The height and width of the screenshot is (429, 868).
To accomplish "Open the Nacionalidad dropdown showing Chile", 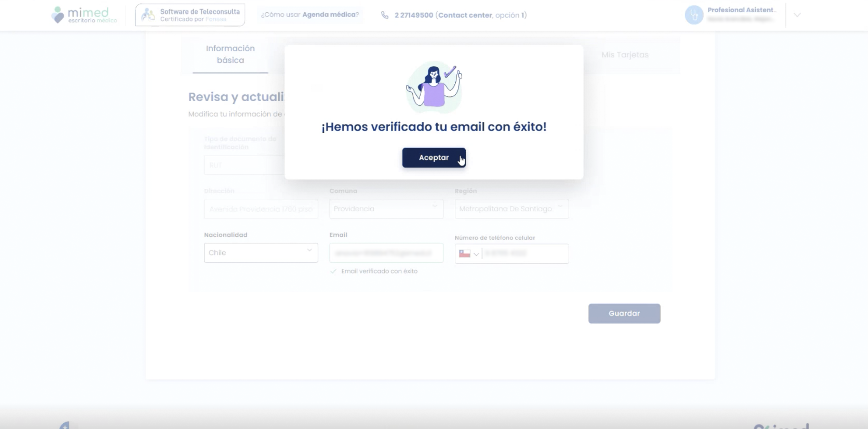I will [261, 252].
